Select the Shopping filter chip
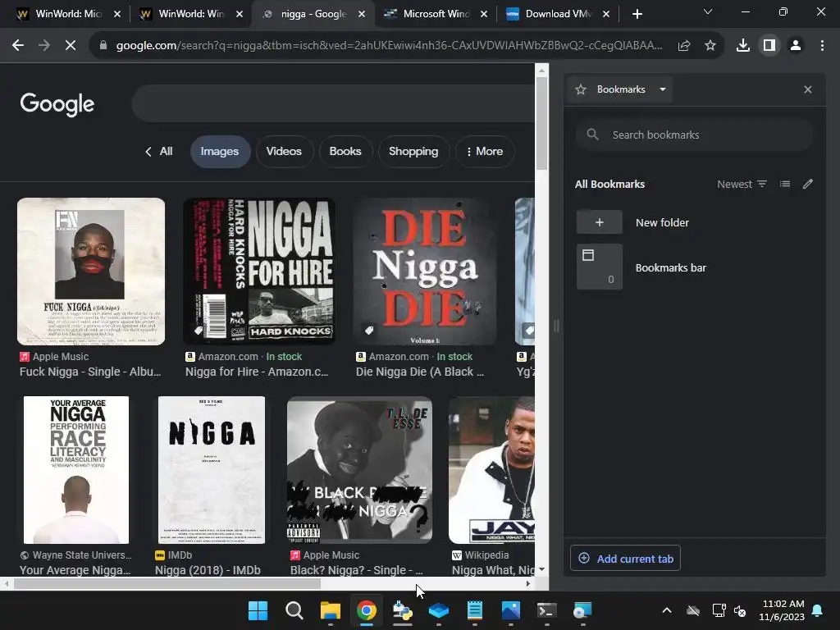 [x=413, y=152]
